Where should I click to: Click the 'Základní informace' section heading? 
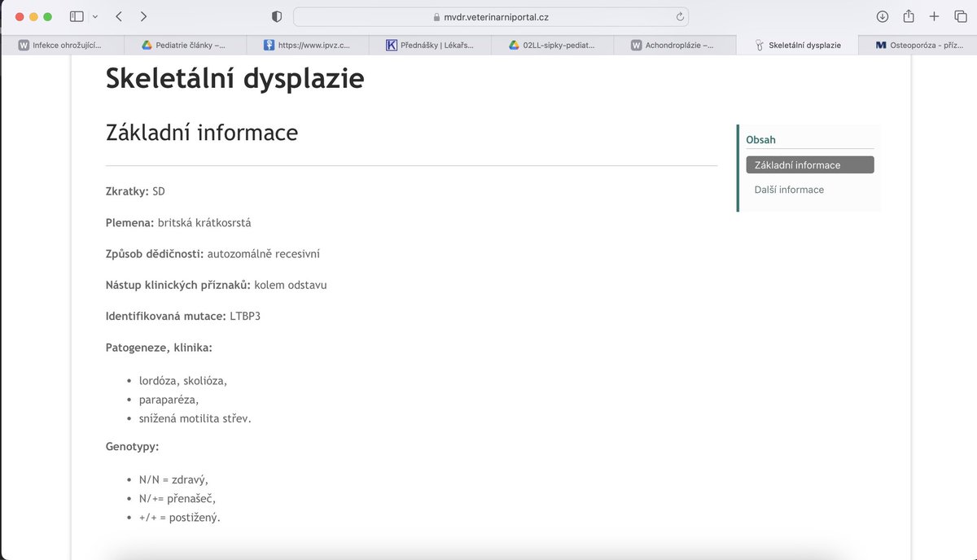(x=202, y=132)
